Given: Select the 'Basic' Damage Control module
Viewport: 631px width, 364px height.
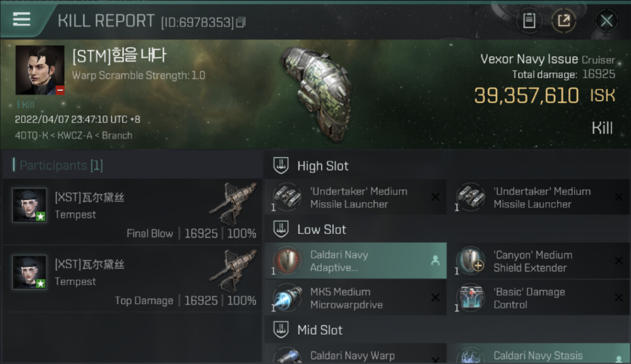Looking at the screenshot, I should coord(538,298).
